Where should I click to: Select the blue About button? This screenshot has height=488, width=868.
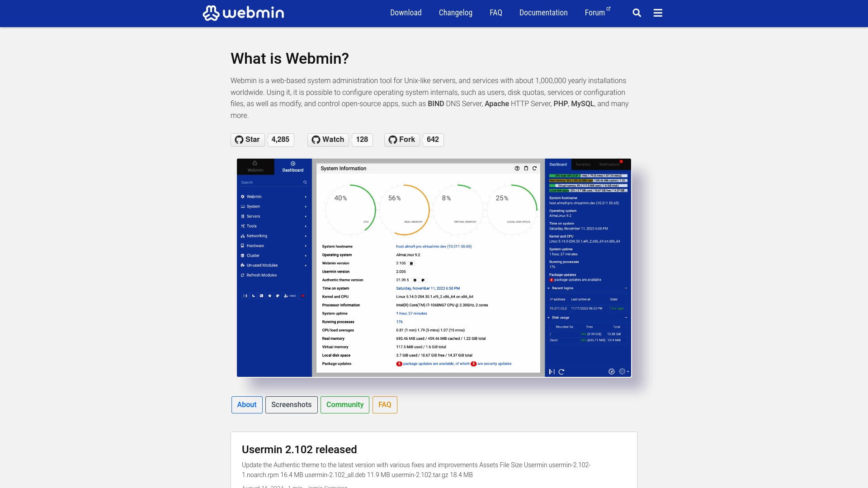pyautogui.click(x=247, y=405)
